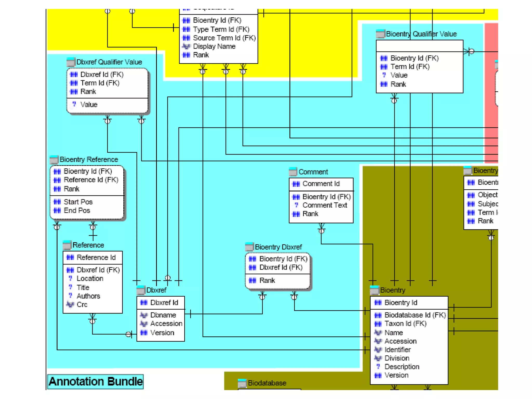This screenshot has width=532, height=399.
Task: Click the Bioentry Reference table icon
Action: pos(54,159)
